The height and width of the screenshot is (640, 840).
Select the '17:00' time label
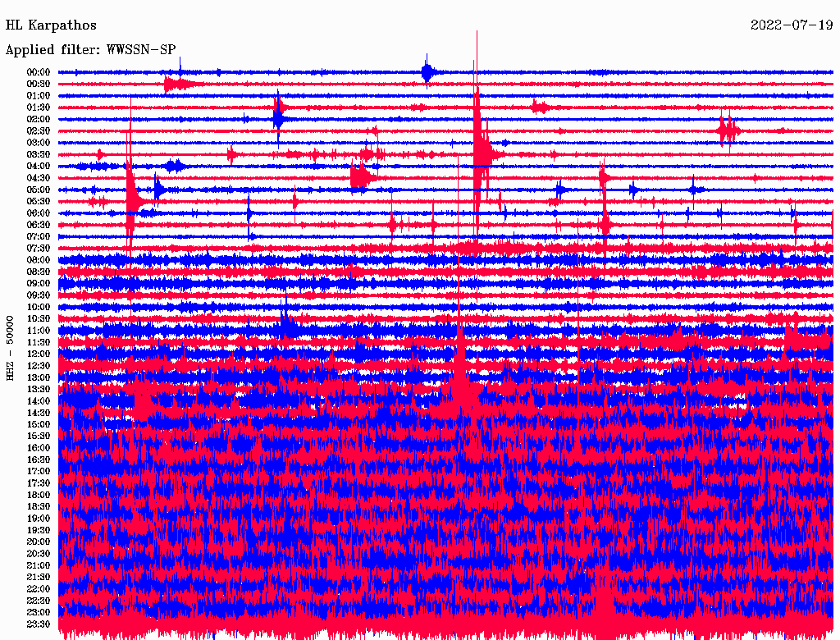point(39,472)
